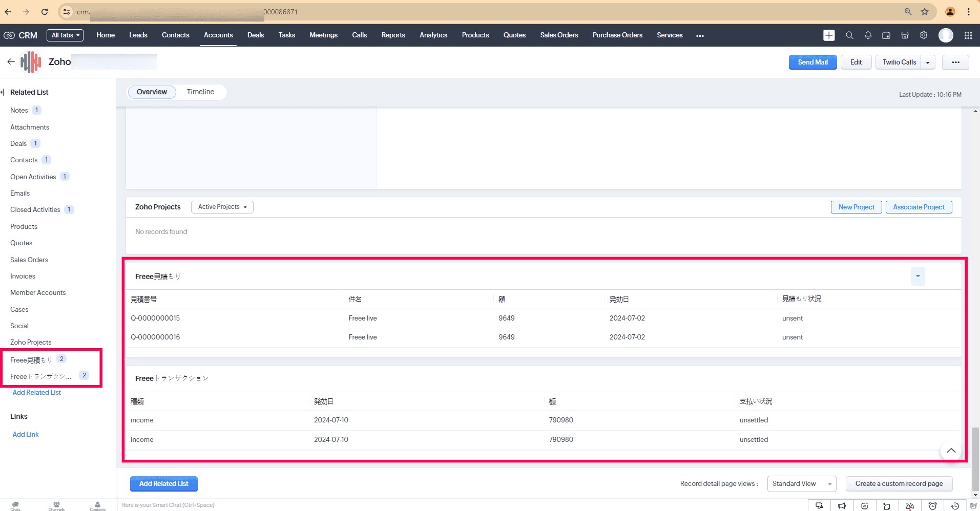
Task: Open the reminders alarm clock icon
Action: coord(933,506)
